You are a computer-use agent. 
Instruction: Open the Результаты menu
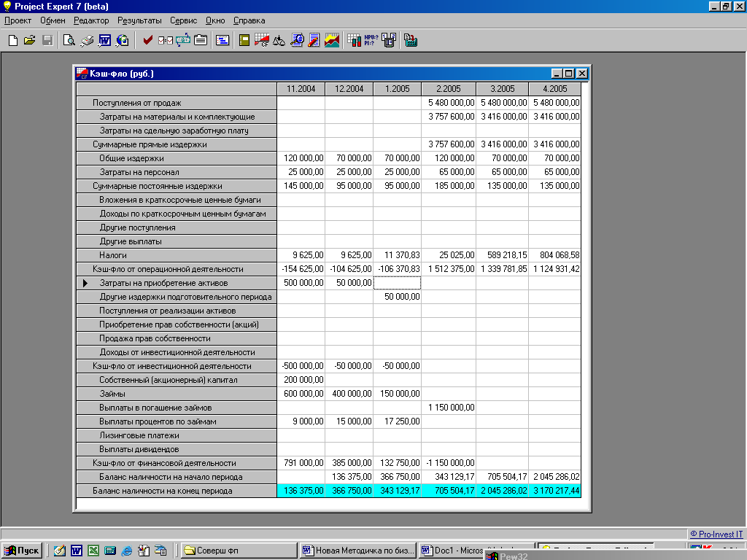139,20
